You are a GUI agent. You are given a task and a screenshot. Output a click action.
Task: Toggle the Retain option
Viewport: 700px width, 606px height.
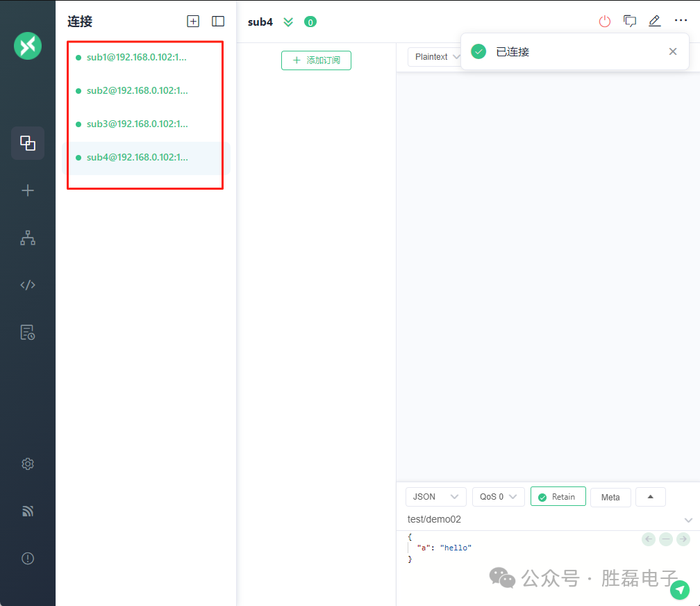coord(558,496)
